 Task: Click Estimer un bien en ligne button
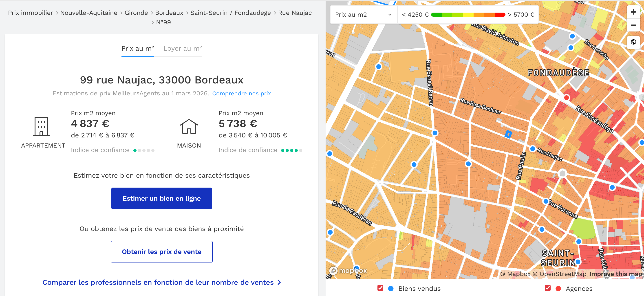[x=161, y=198]
